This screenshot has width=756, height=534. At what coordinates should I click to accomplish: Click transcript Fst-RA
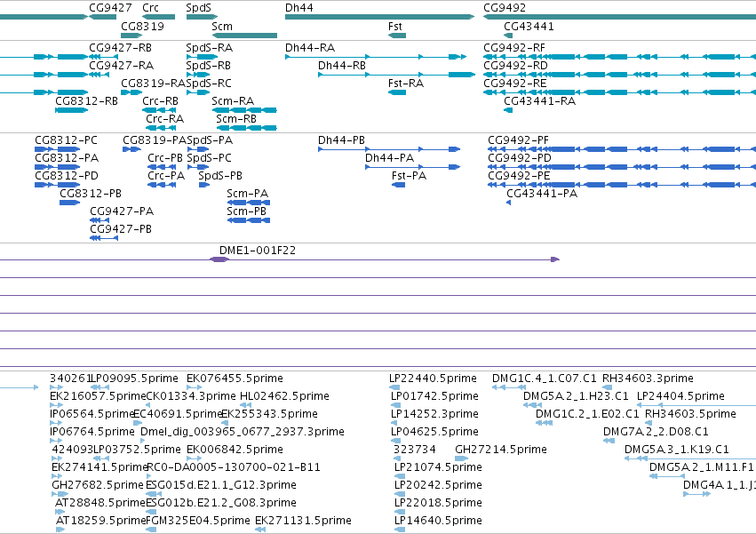click(x=397, y=92)
